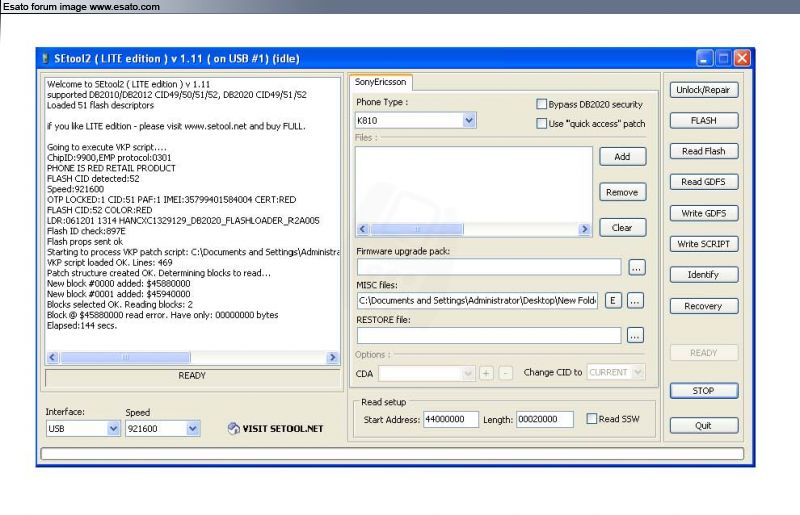Screen dimensions: 800x515
Task: Click the SEtool2 title bar application icon
Action: coord(45,59)
